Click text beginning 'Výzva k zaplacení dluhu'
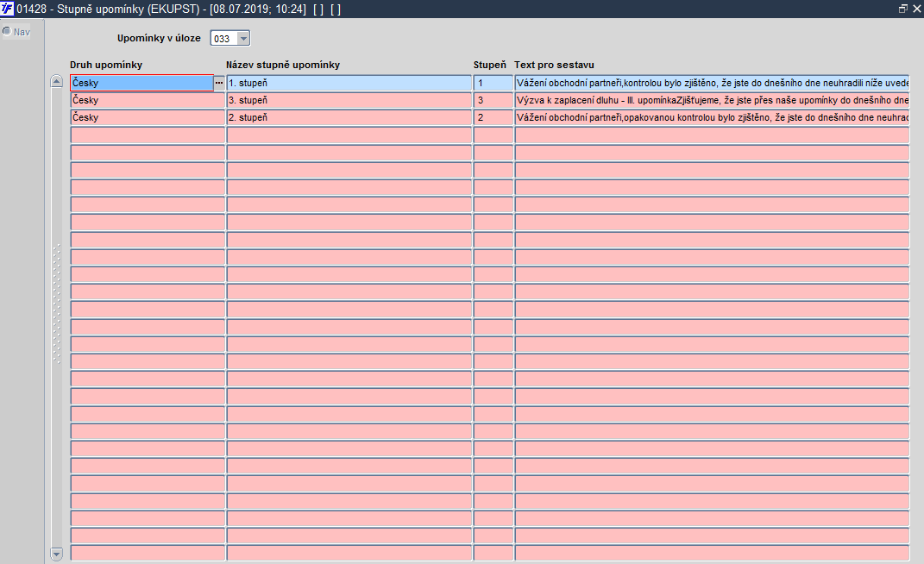This screenshot has height=564, width=924. pyautogui.click(x=712, y=100)
